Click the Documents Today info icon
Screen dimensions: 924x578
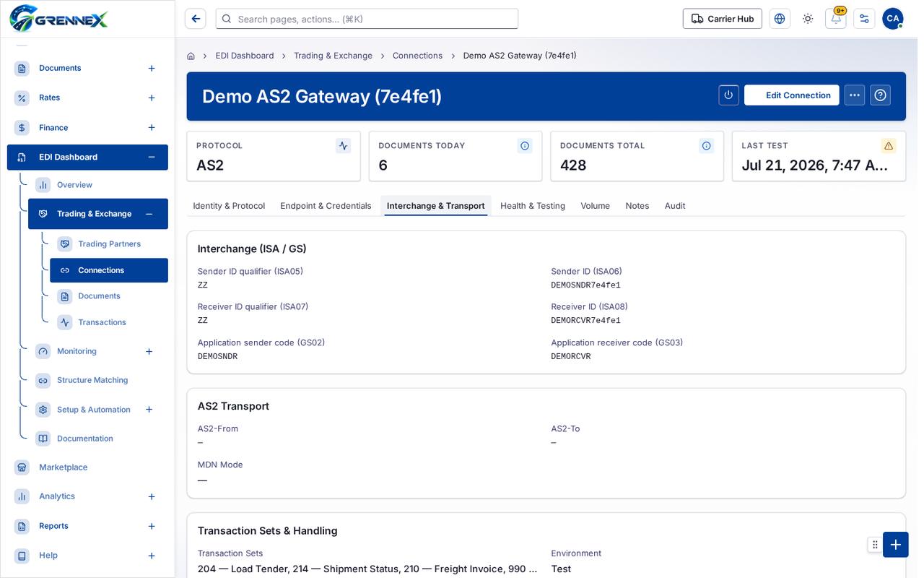525,146
